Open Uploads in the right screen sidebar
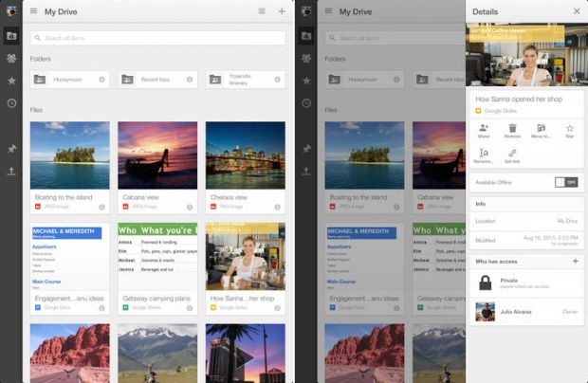Viewport: 588px width, 383px height. click(x=306, y=172)
